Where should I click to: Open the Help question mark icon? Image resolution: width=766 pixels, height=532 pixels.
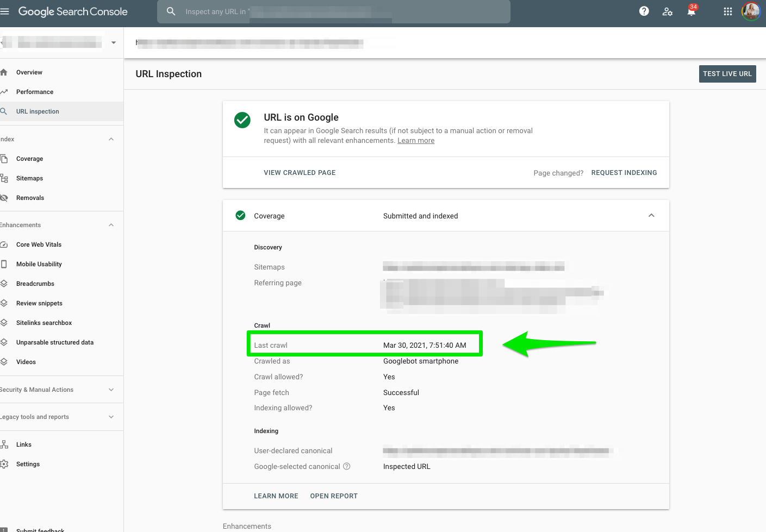644,11
